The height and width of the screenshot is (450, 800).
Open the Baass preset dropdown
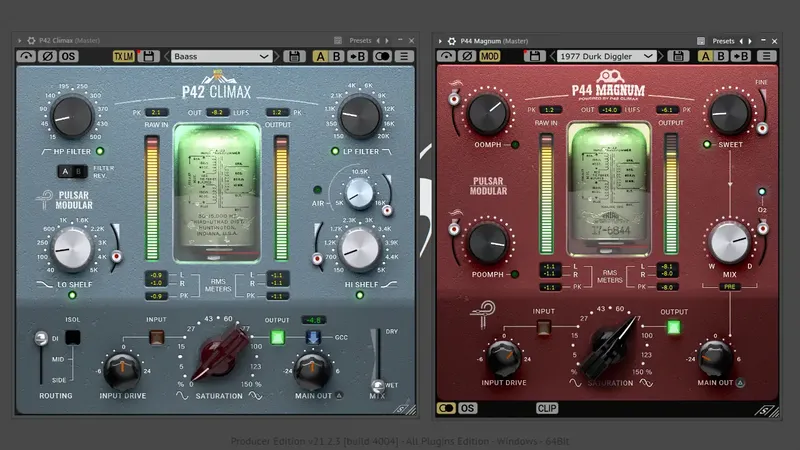tap(221, 56)
